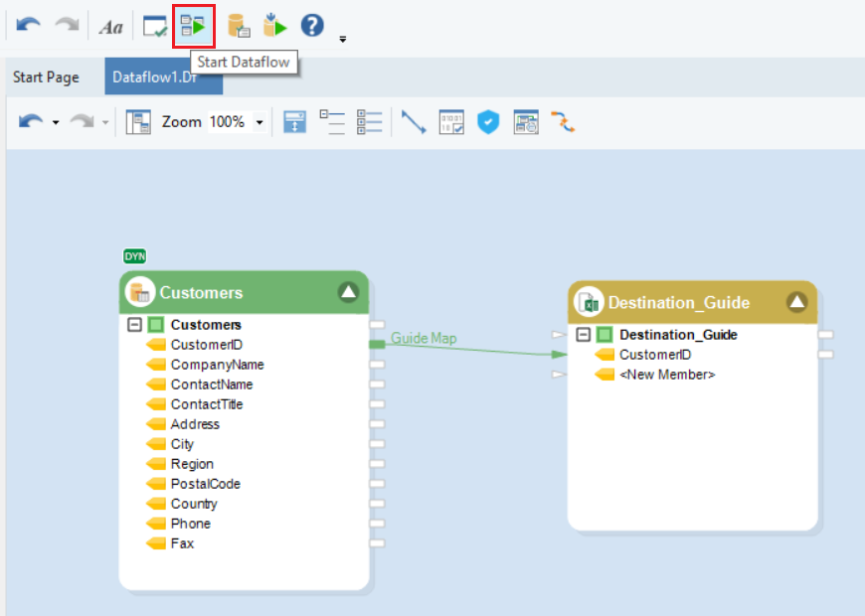The height and width of the screenshot is (616, 865).
Task: Switch to the Start Page tab
Action: [x=46, y=77]
